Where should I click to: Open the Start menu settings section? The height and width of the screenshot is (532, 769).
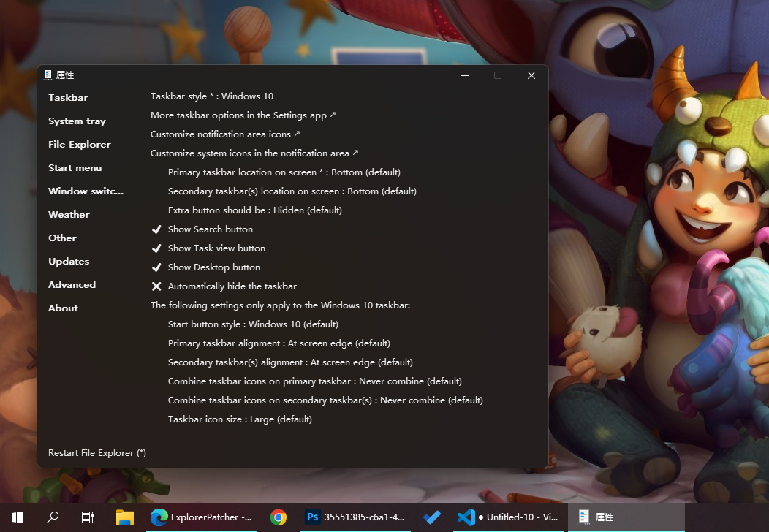tap(75, 168)
